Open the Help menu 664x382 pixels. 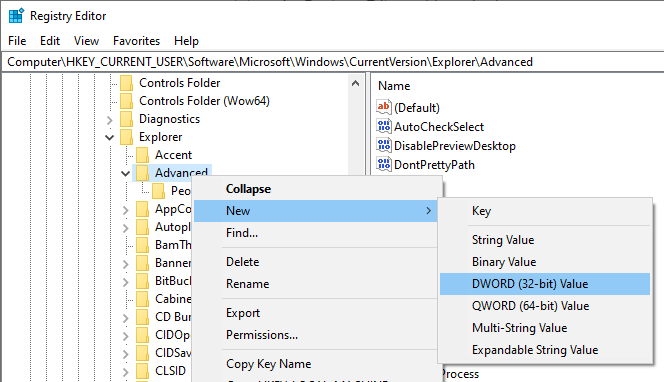click(x=186, y=41)
